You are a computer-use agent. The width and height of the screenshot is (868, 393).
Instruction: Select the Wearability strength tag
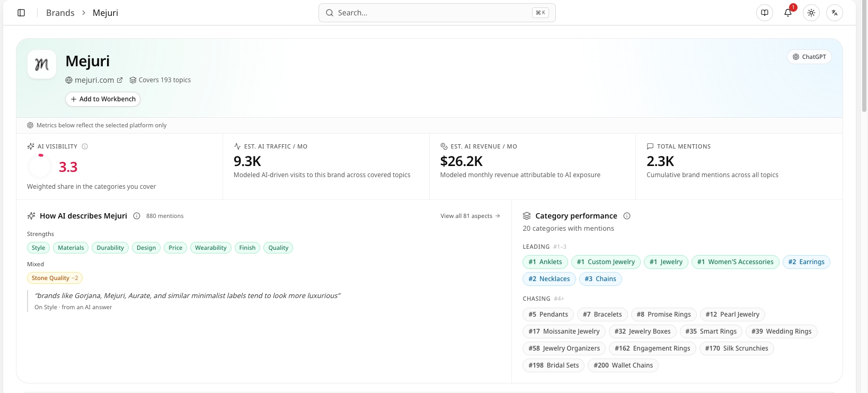pos(211,248)
